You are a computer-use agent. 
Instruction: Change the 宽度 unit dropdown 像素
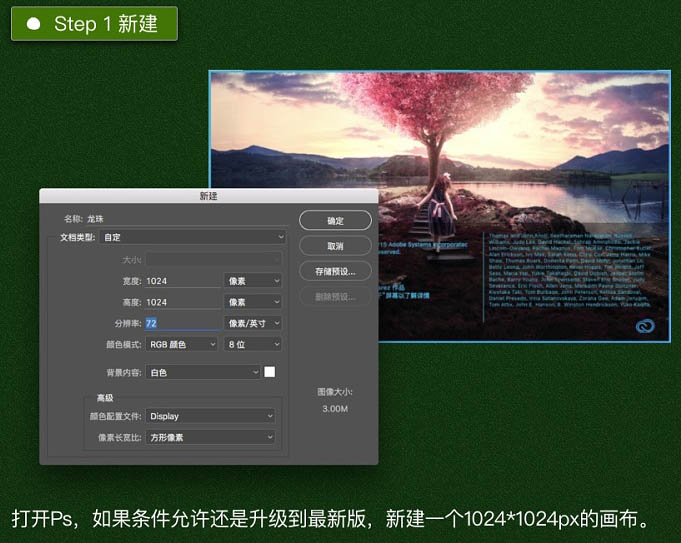tap(253, 281)
